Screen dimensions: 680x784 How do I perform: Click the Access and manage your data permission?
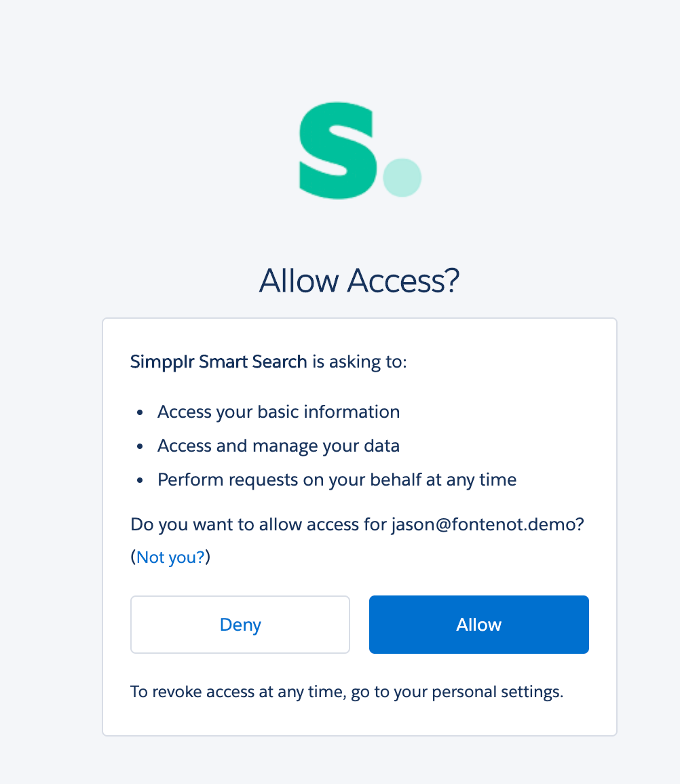tap(279, 446)
